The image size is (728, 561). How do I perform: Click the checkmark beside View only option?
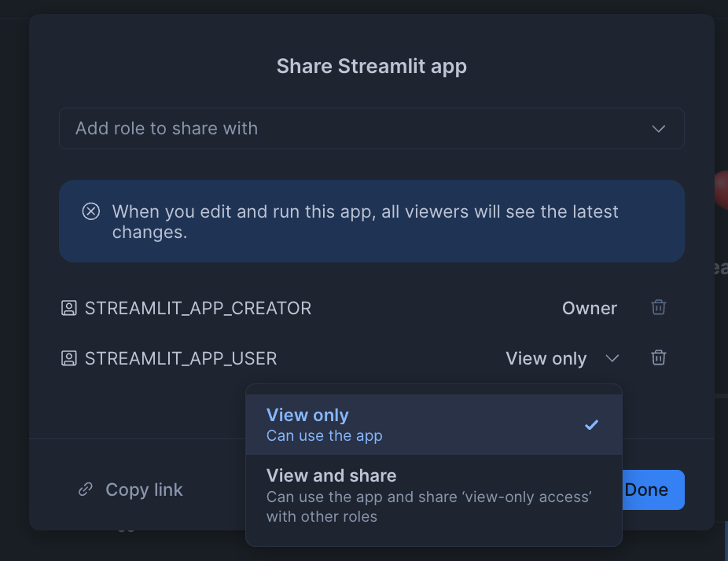pyautogui.click(x=590, y=424)
